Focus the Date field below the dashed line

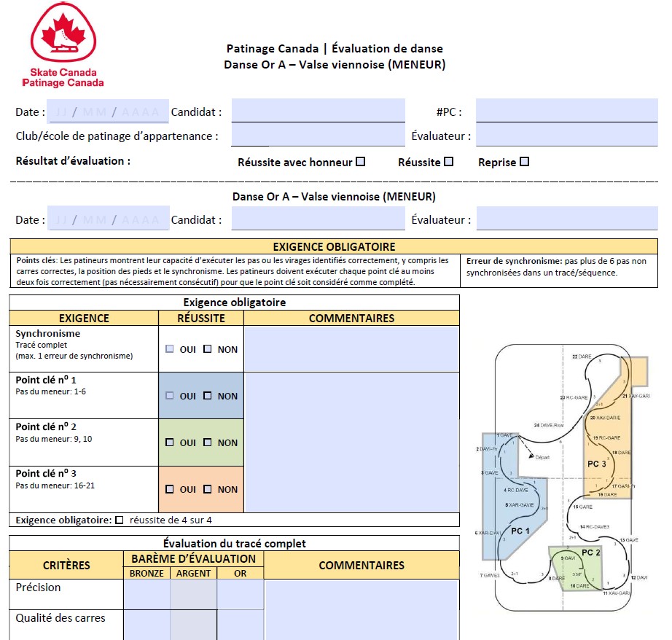[x=109, y=219]
